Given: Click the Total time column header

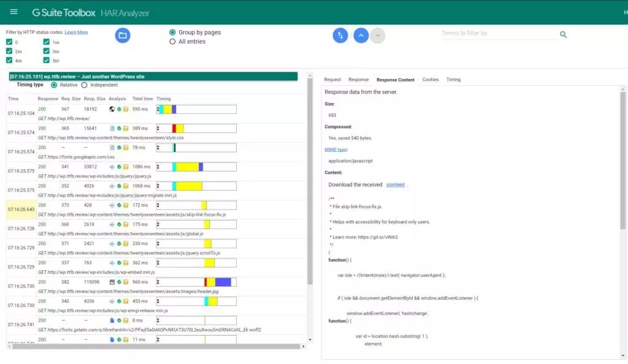Looking at the screenshot, I should [142, 99].
